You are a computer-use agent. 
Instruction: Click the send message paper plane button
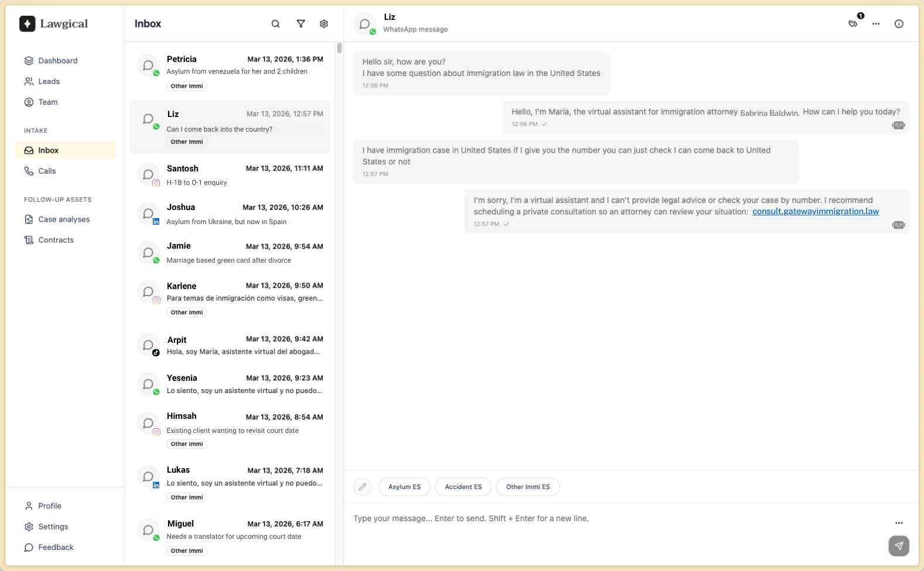tap(898, 545)
